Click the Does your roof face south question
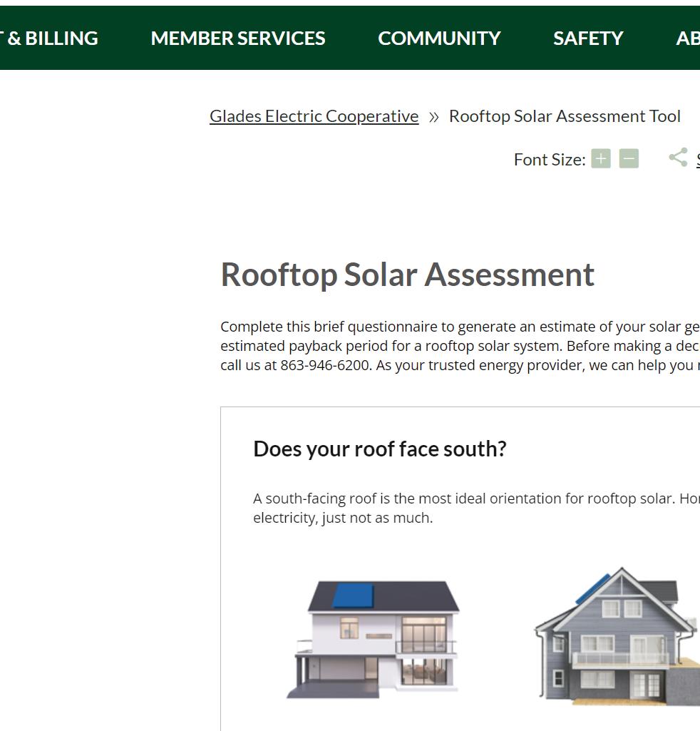700x731 pixels. click(380, 449)
